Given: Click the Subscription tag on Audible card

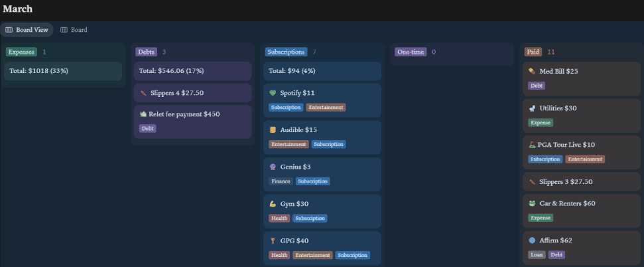Looking at the screenshot, I should 328,144.
